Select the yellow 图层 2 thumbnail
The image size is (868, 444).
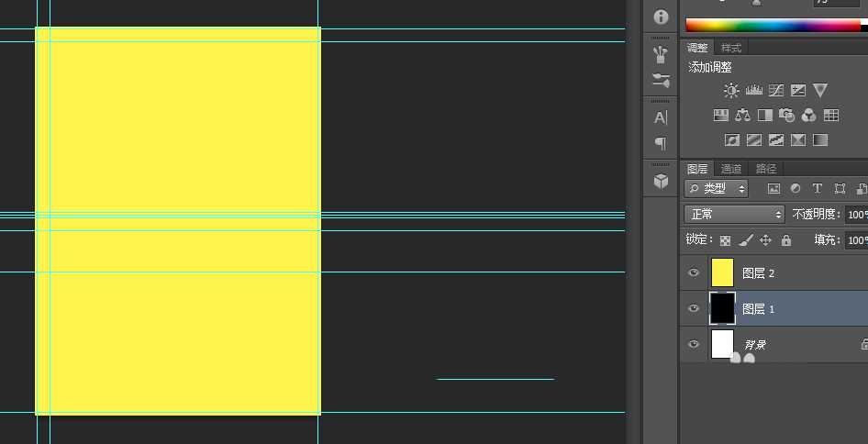(x=722, y=272)
